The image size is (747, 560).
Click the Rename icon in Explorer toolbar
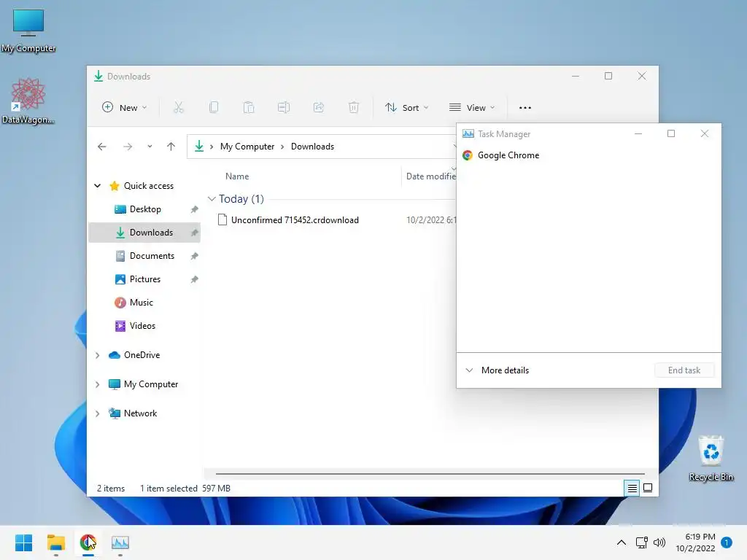click(x=284, y=108)
